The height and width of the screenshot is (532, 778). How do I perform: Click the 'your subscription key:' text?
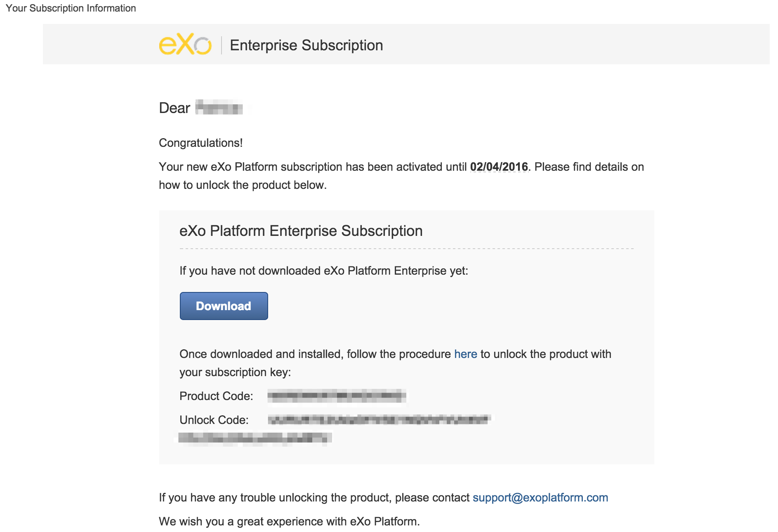click(235, 372)
